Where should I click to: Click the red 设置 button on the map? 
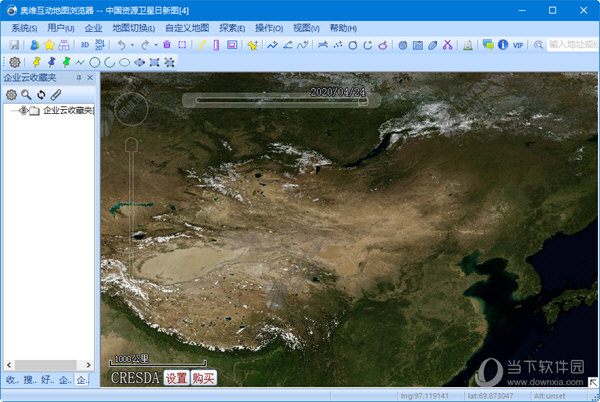(x=176, y=378)
